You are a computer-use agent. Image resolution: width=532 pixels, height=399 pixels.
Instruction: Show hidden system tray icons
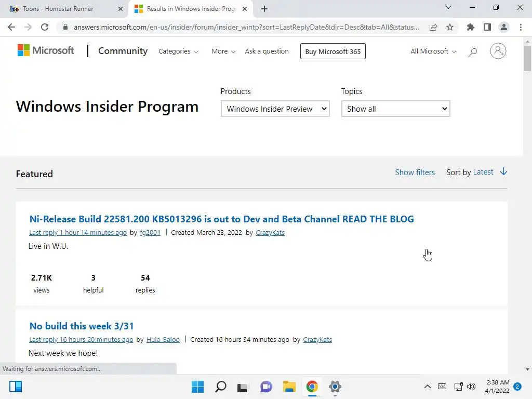click(428, 387)
